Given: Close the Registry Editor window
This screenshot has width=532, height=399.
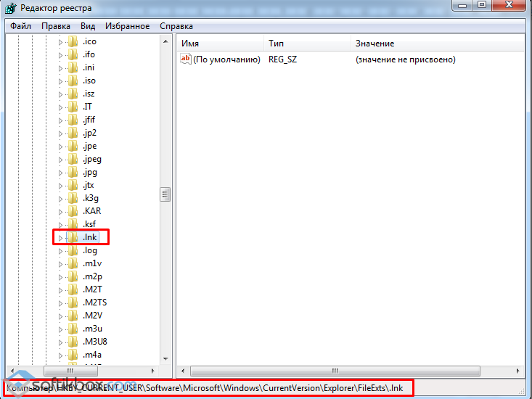Looking at the screenshot, I should click(x=509, y=5).
